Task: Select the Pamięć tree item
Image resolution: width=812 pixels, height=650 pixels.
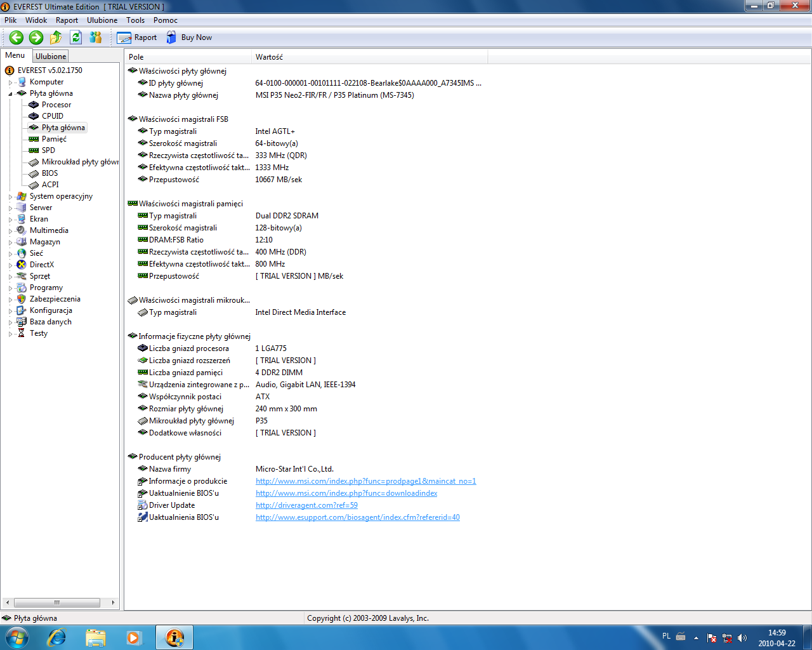Action: (x=54, y=139)
